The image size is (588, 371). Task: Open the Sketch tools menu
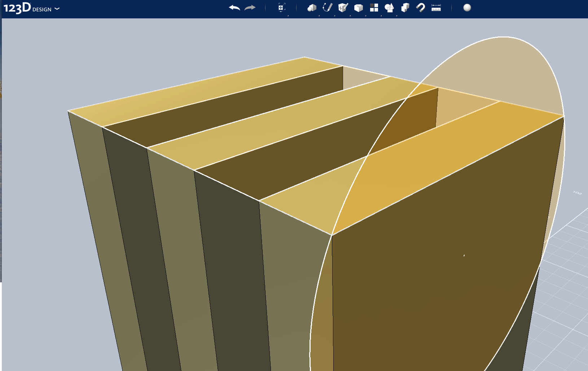[327, 8]
